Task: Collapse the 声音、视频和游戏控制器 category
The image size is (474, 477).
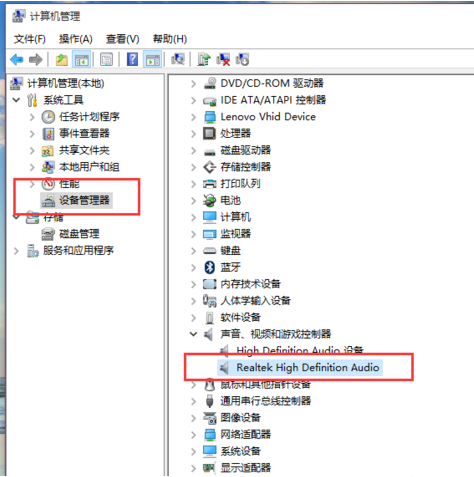Action: 193,334
